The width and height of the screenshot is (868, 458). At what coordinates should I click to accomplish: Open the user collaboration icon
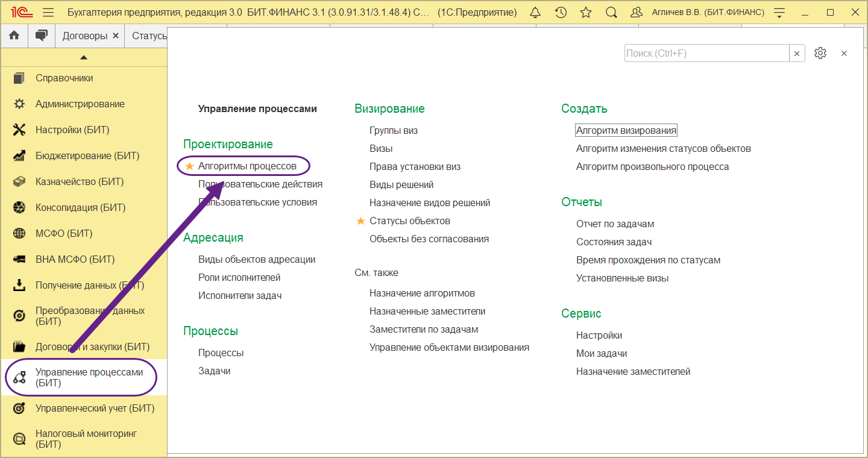pyautogui.click(x=636, y=12)
